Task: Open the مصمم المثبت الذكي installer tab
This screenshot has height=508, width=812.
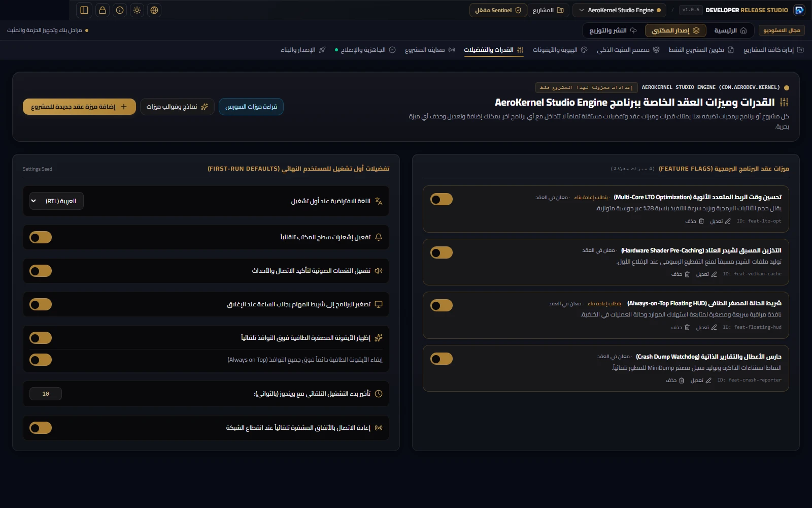Action: coord(628,50)
